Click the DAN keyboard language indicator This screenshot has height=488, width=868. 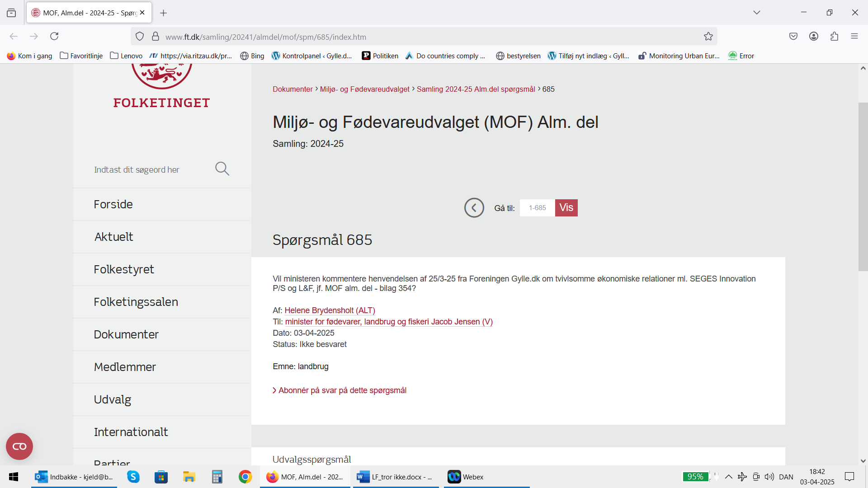point(786,477)
